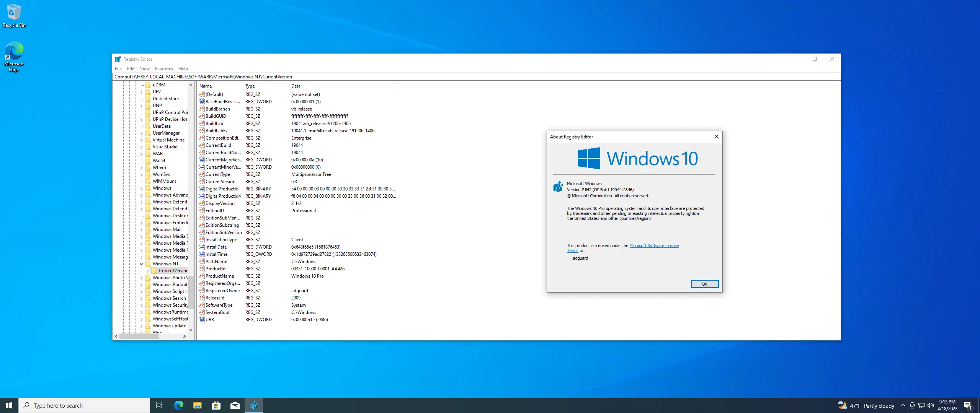Click the Registry Editor taskbar icon
The width and height of the screenshot is (980, 413).
click(x=254, y=405)
